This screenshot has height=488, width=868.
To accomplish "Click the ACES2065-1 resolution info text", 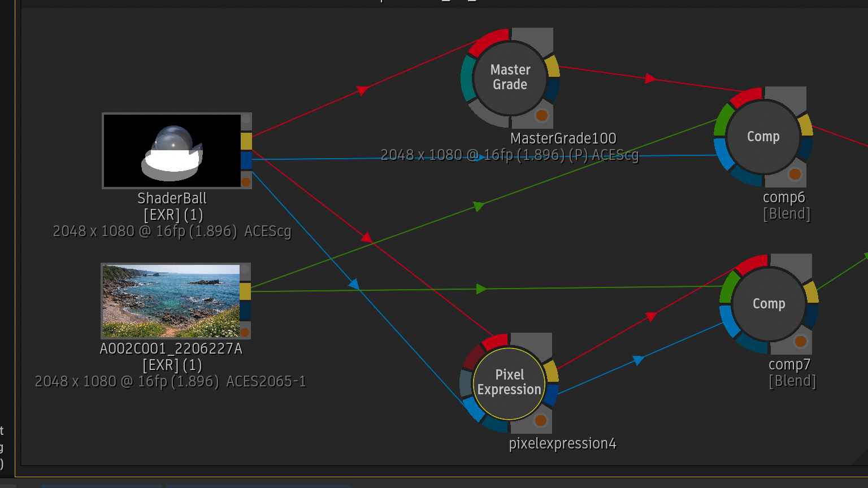I will click(170, 381).
